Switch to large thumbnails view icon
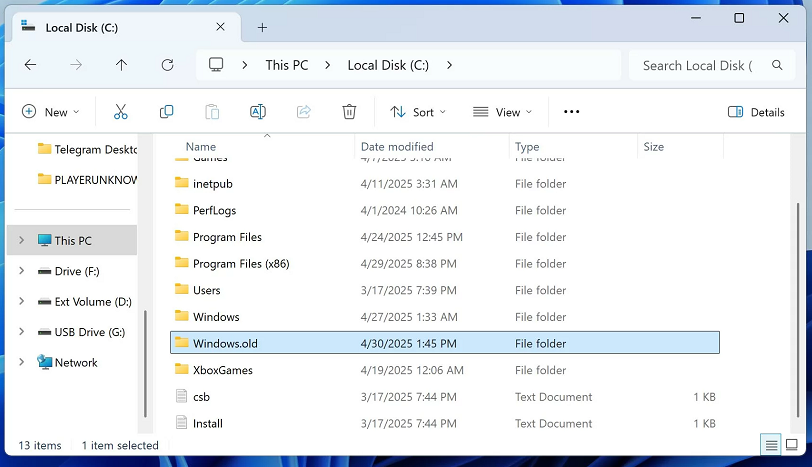This screenshot has height=467, width=812. 792,445
